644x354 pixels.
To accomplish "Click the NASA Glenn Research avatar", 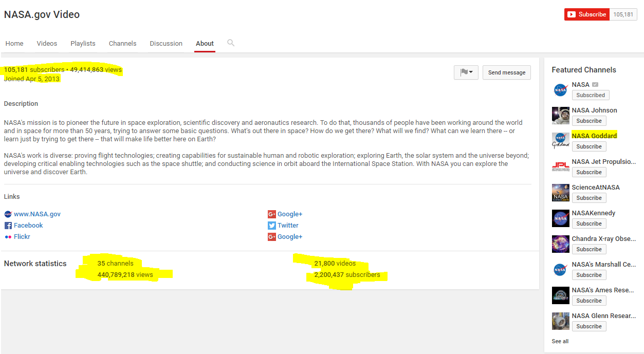I will [x=560, y=321].
